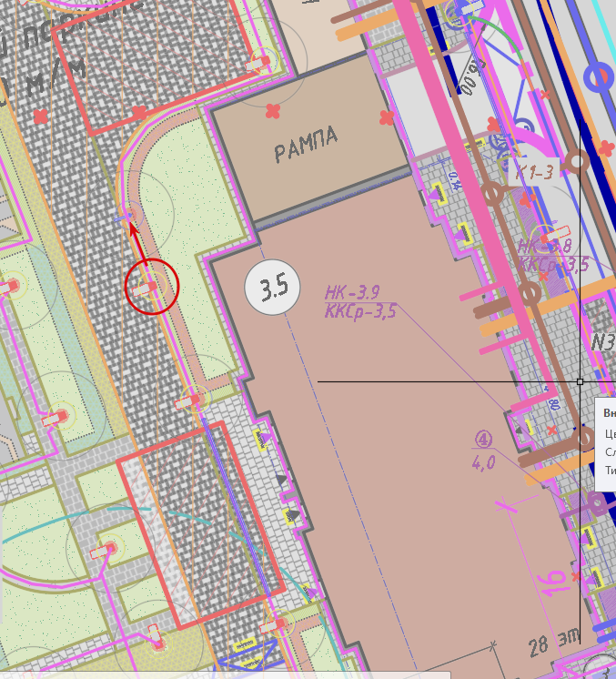The width and height of the screenshot is (616, 679).
Task: Click the circled number 4 callout
Action: point(483,440)
